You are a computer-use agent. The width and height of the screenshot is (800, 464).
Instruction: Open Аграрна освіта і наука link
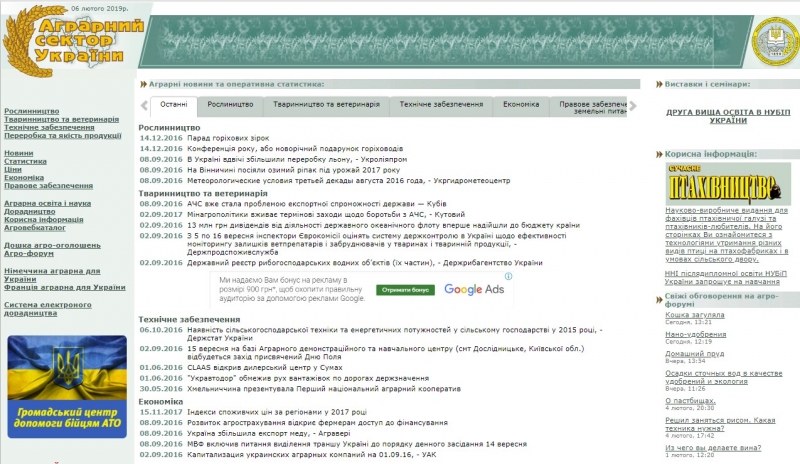pos(47,203)
